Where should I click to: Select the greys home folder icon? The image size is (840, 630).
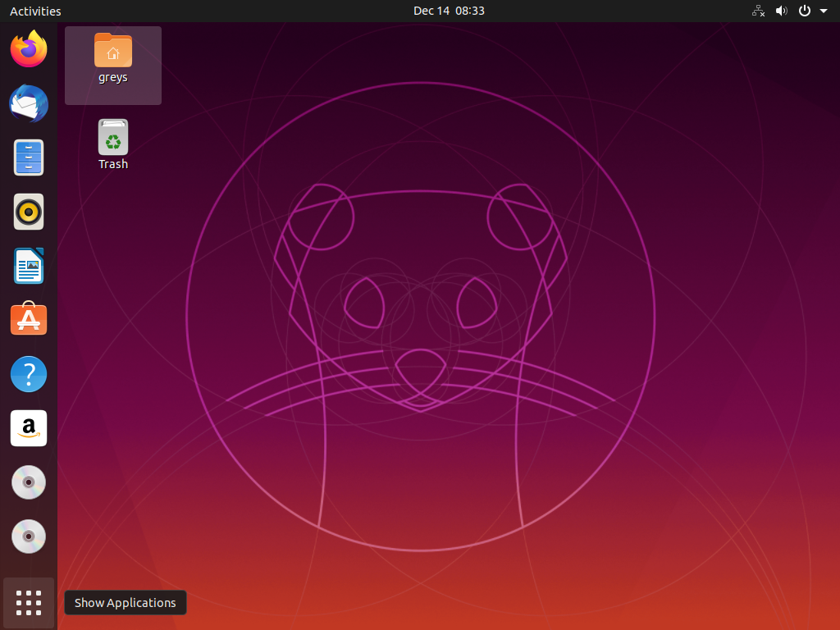(x=113, y=50)
